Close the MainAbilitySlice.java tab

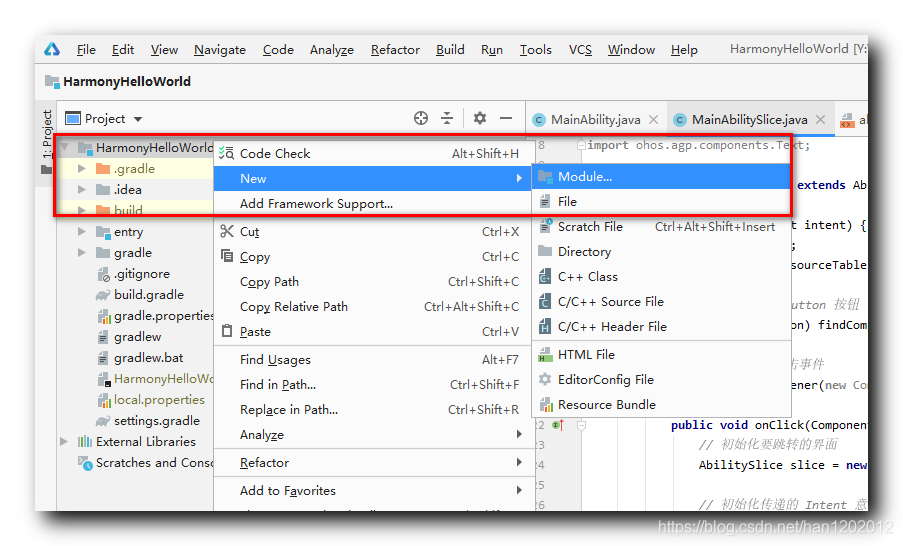(x=821, y=119)
